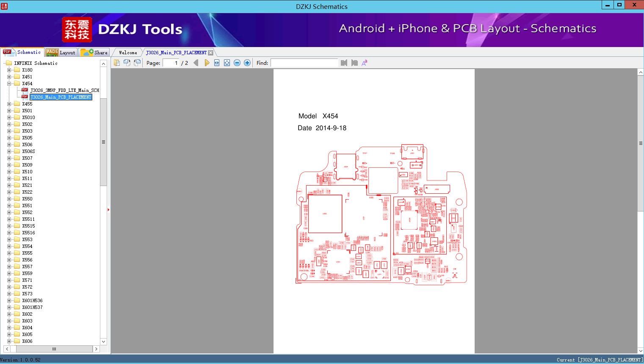Click the fit-width icon
644x364 pixels.
217,63
